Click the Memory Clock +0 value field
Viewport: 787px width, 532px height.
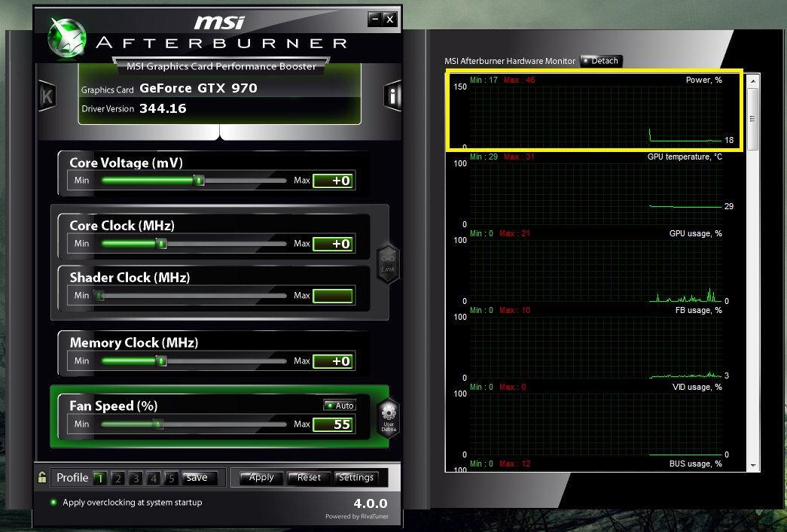[334, 361]
